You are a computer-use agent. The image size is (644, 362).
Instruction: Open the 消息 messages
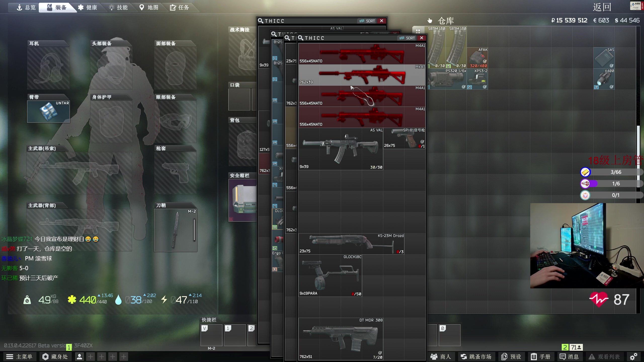pyautogui.click(x=569, y=356)
